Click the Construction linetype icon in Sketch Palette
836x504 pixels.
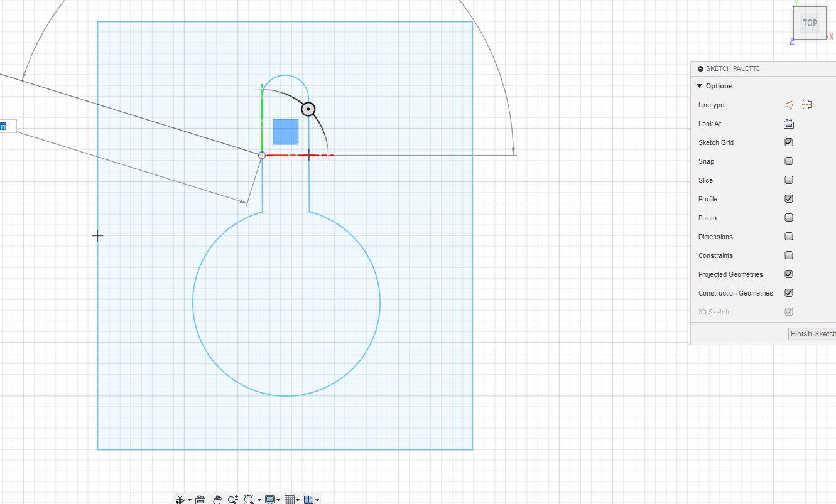click(x=789, y=105)
